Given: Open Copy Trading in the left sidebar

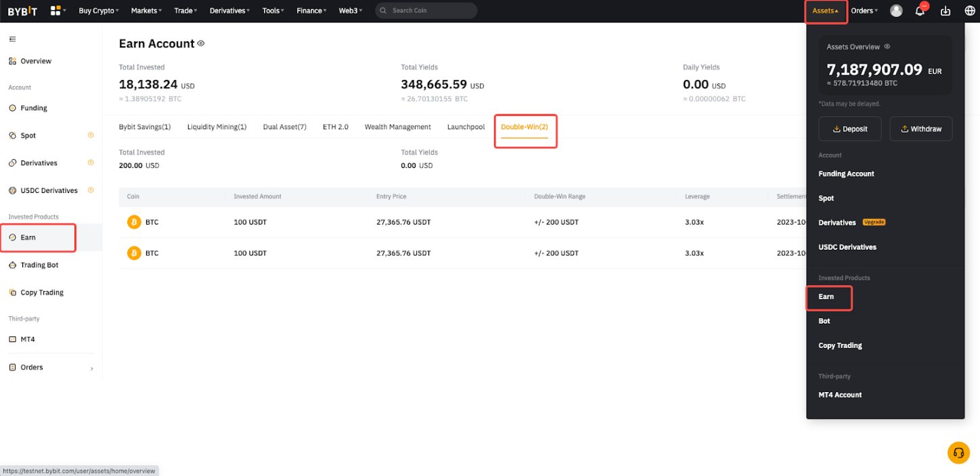Looking at the screenshot, I should 41,293.
